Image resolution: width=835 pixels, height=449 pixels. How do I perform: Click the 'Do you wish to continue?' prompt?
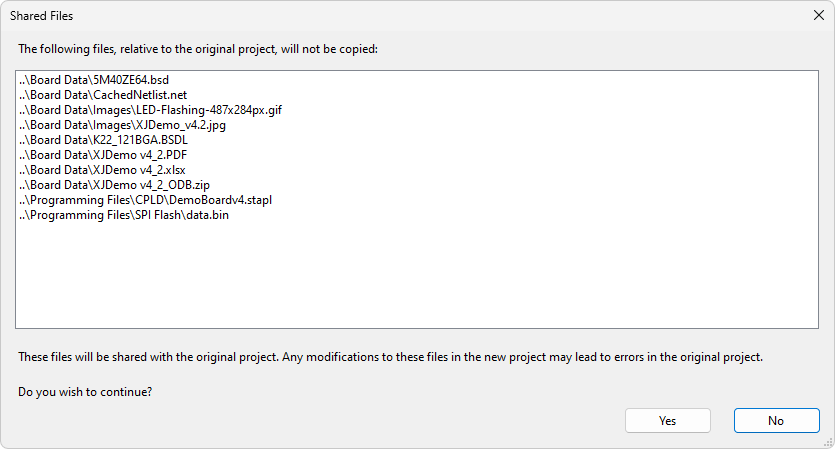coord(85,392)
